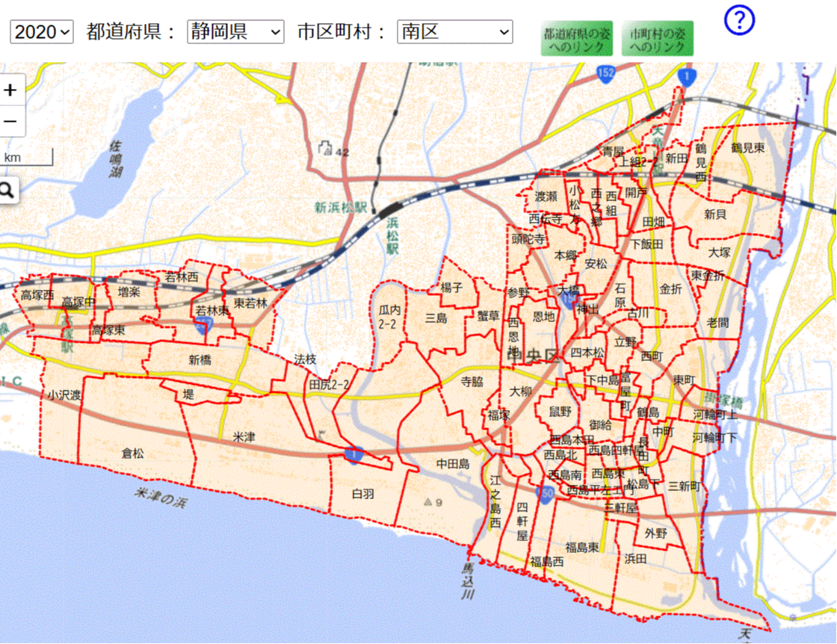
Task: Click the 馬込川 river label
Action: click(x=468, y=580)
